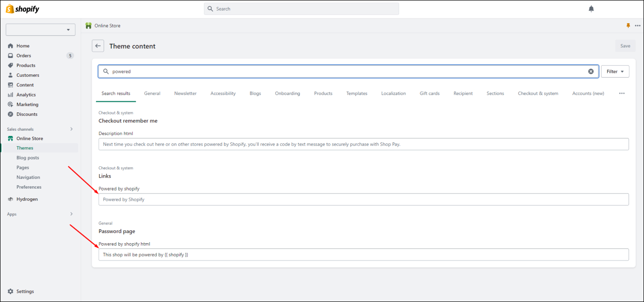Open Navigation in the sidebar

coord(28,177)
